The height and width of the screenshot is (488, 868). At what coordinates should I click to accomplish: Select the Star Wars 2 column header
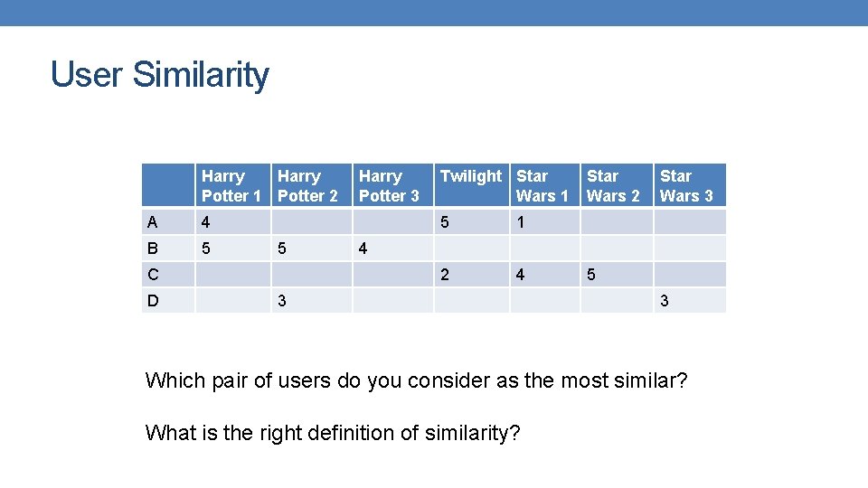tap(614, 185)
